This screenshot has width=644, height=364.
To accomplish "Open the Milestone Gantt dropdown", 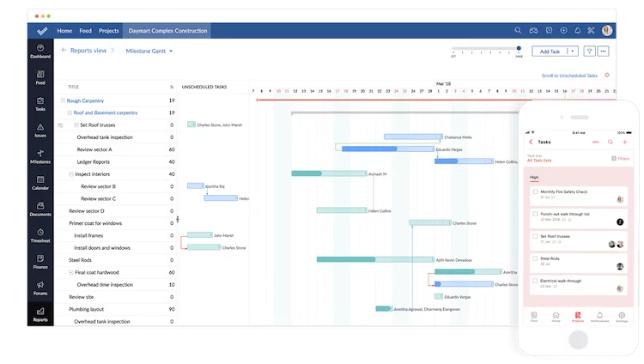I will 149,52.
